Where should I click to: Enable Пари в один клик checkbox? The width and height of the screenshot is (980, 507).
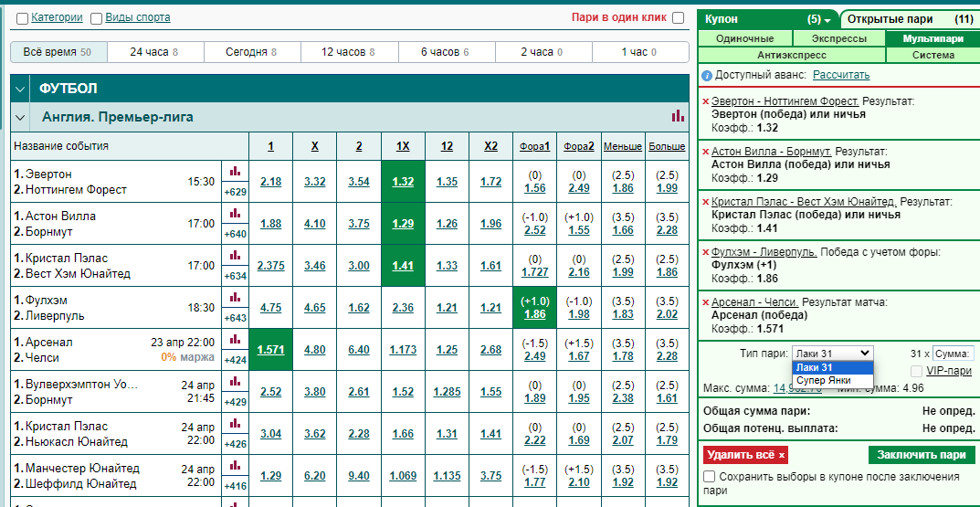[678, 18]
